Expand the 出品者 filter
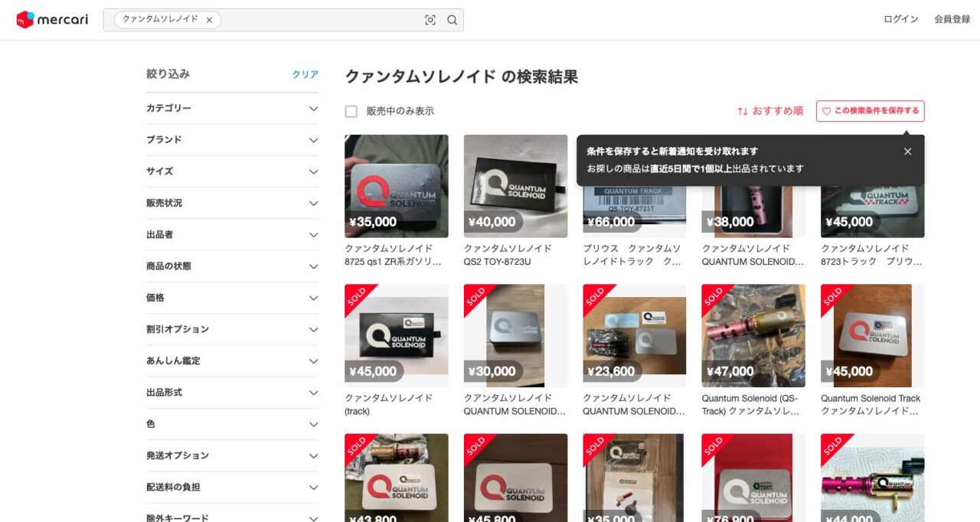Viewport: 980px width, 522px height. [x=233, y=234]
